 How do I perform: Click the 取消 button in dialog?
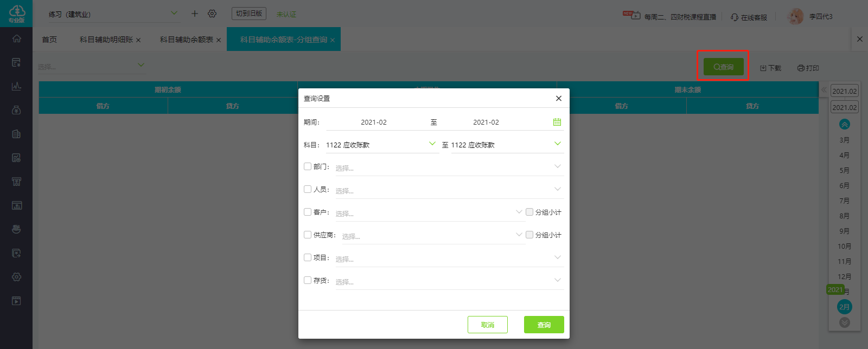pos(488,325)
